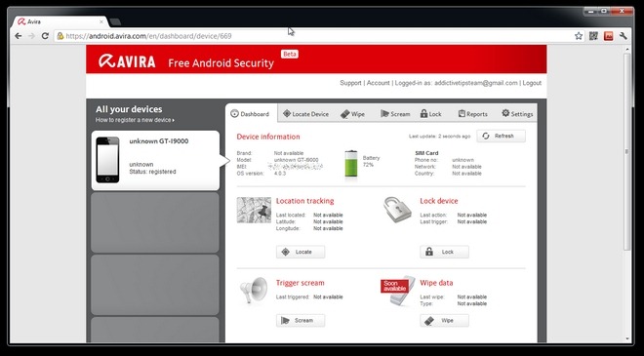Click the browser back arrow

[19, 36]
